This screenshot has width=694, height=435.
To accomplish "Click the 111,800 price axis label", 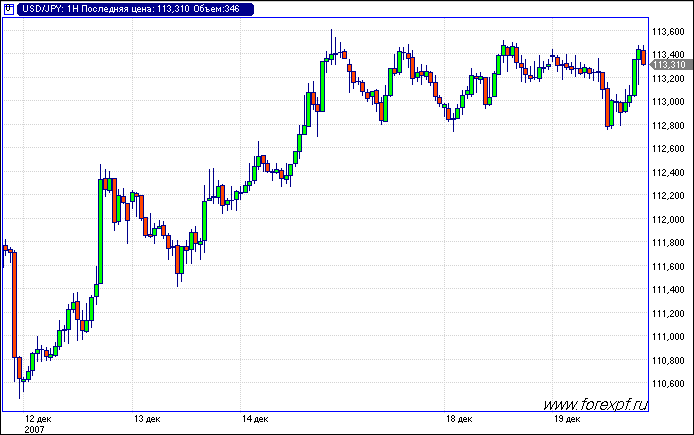I will click(670, 243).
